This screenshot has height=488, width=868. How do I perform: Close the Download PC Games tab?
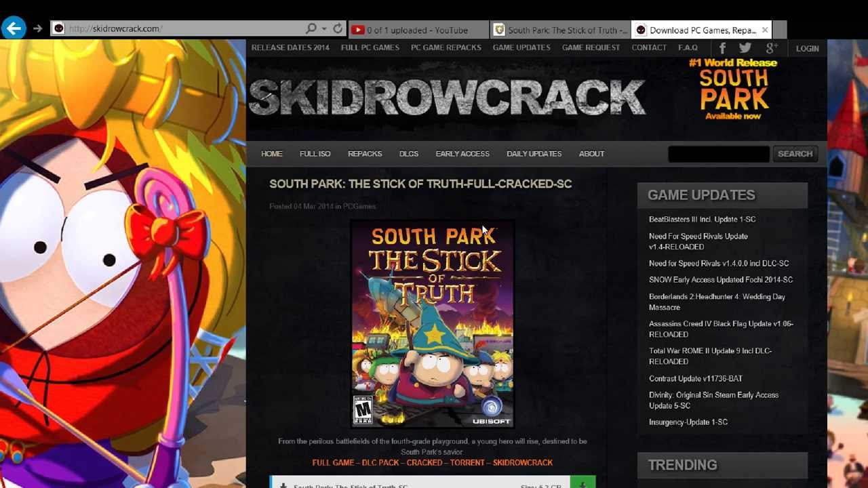[765, 30]
